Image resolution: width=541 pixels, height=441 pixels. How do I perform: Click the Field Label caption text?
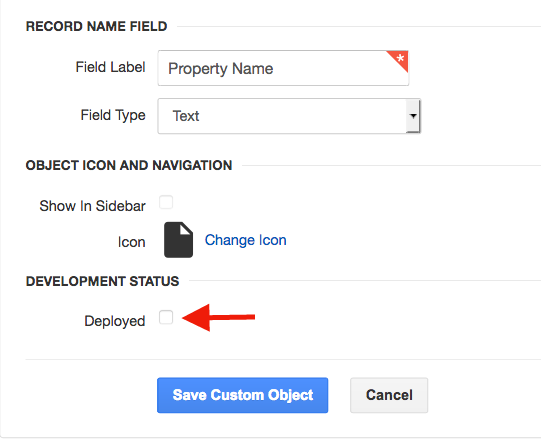point(110,67)
